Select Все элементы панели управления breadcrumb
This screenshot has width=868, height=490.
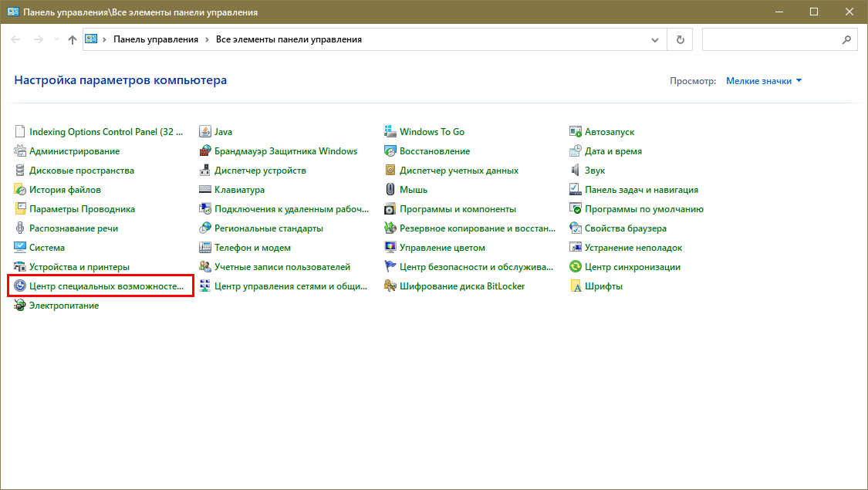(289, 39)
